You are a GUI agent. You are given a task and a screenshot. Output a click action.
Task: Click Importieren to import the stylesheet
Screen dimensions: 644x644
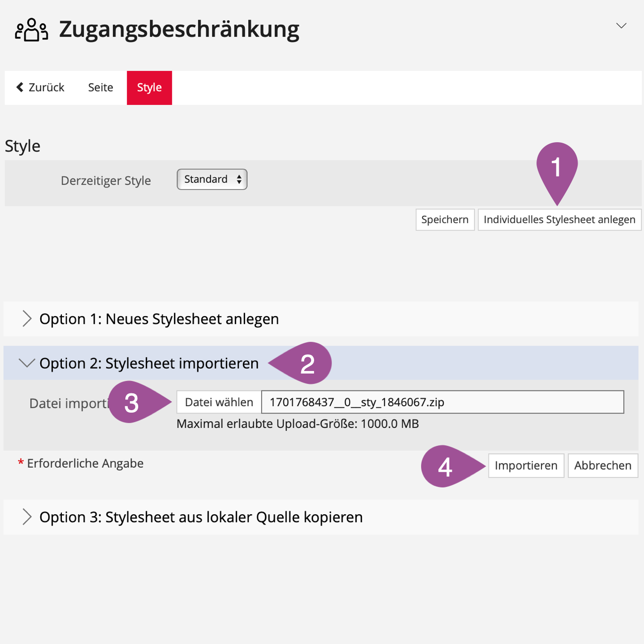coord(526,466)
